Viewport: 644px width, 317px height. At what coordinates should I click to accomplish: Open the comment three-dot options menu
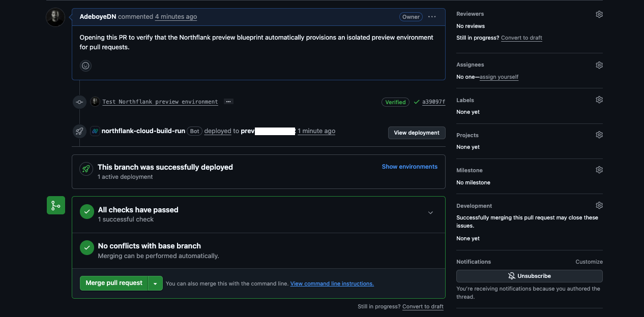[x=432, y=17]
